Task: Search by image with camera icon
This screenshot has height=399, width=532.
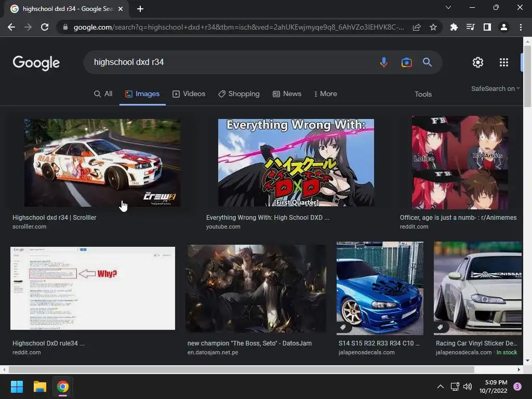Action: pos(406,62)
